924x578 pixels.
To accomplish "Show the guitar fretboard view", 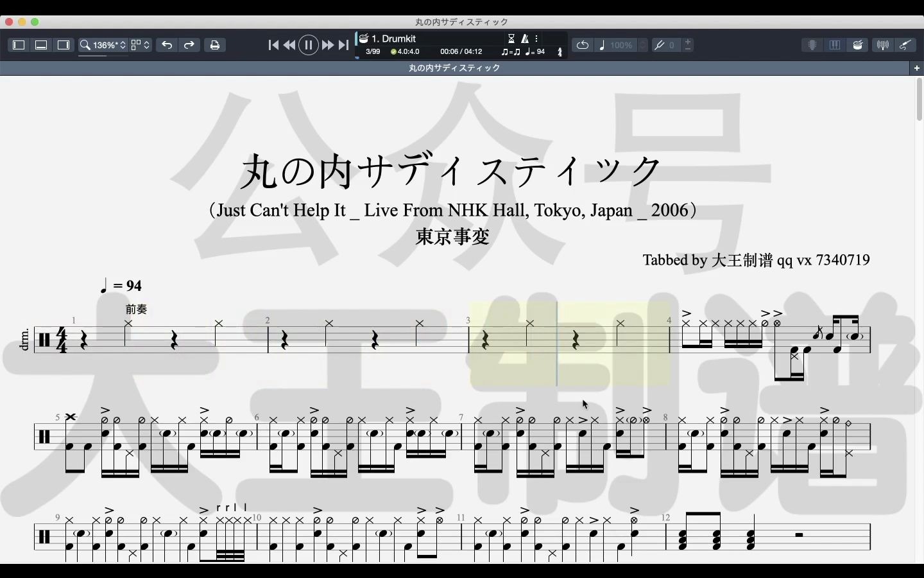I will click(x=812, y=45).
